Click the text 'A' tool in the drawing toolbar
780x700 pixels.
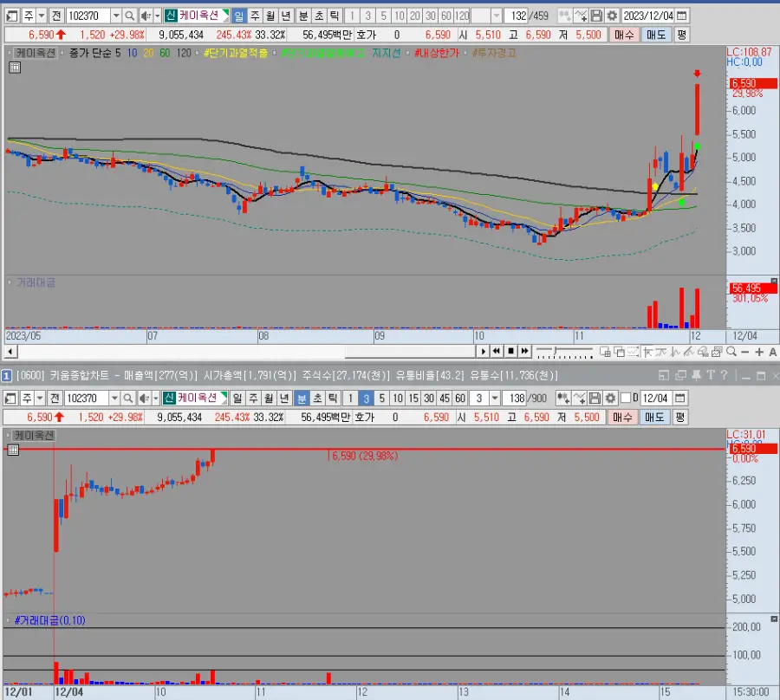(x=772, y=352)
